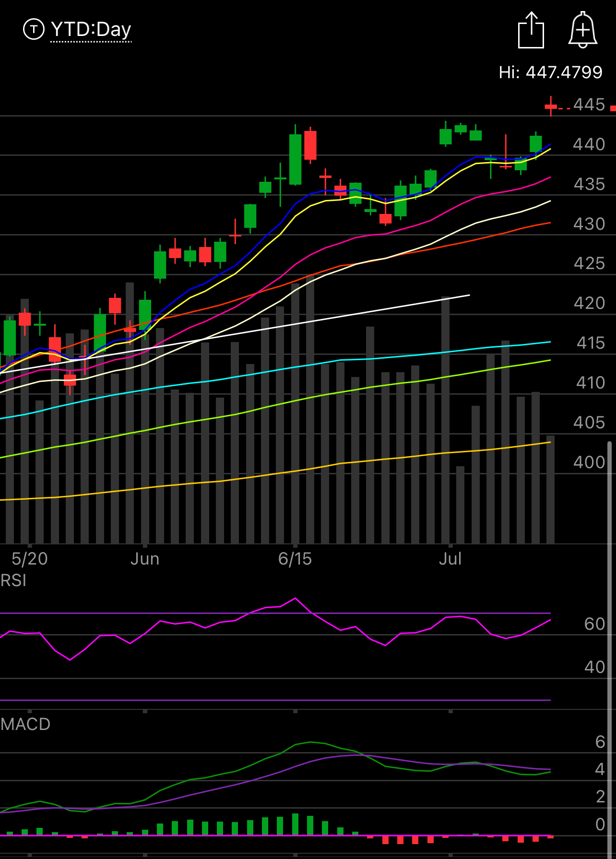Image resolution: width=616 pixels, height=859 pixels.
Task: Click the RSI 40 level label
Action: click(595, 667)
